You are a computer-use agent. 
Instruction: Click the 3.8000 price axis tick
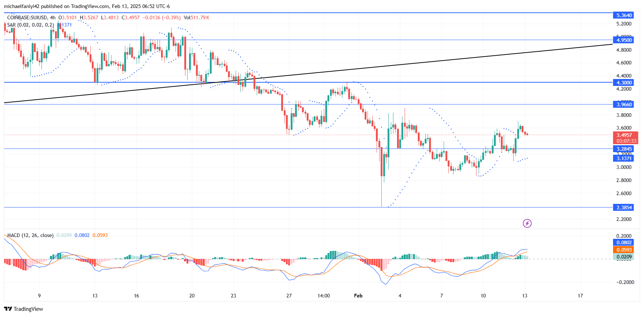tap(624, 115)
